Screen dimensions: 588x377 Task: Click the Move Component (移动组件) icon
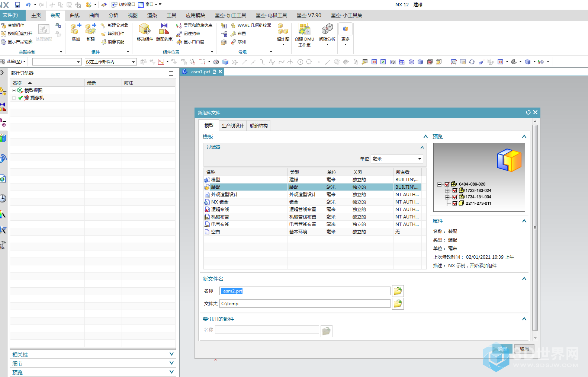click(x=145, y=29)
